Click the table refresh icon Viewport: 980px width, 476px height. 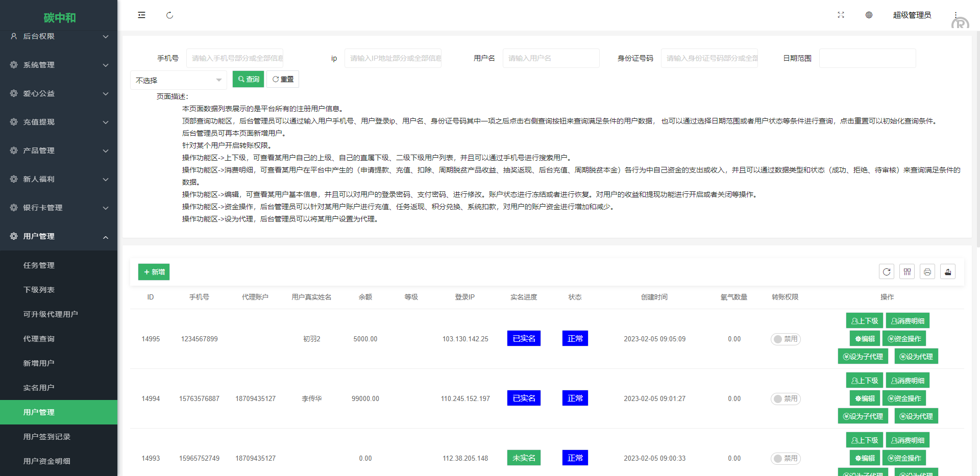click(x=887, y=272)
